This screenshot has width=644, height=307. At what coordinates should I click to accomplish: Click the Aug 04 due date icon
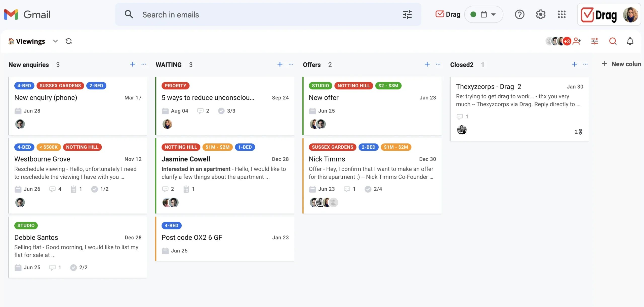[165, 111]
